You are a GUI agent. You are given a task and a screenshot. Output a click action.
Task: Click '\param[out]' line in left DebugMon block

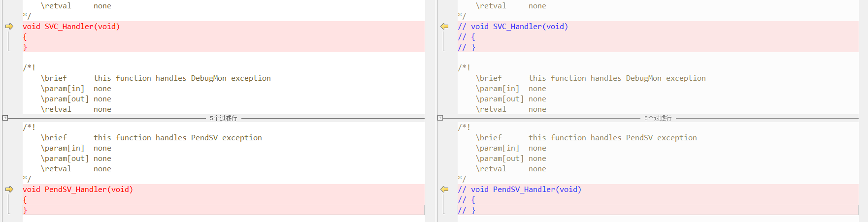76,99
